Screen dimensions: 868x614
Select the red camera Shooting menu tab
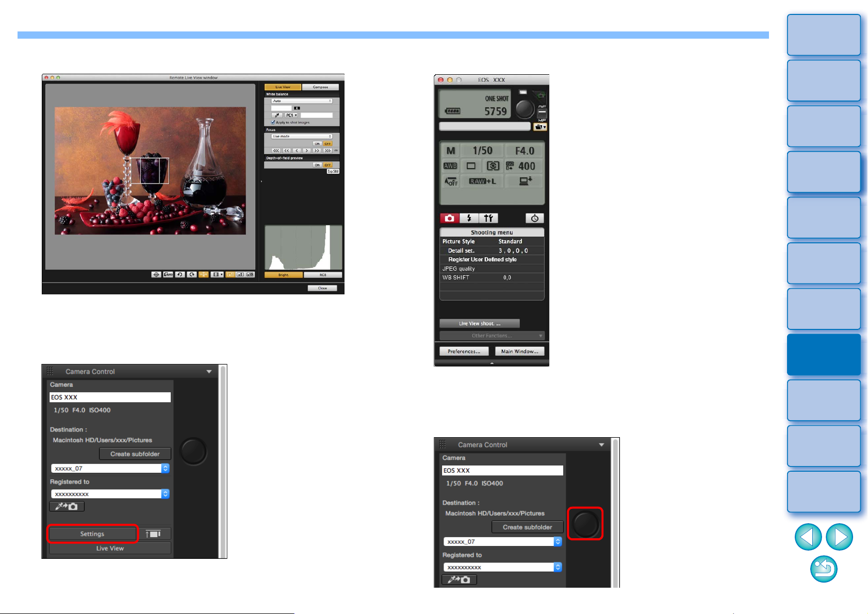click(450, 218)
